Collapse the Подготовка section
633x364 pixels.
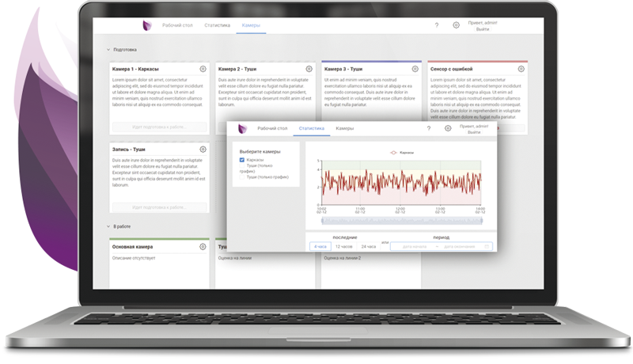[108, 50]
